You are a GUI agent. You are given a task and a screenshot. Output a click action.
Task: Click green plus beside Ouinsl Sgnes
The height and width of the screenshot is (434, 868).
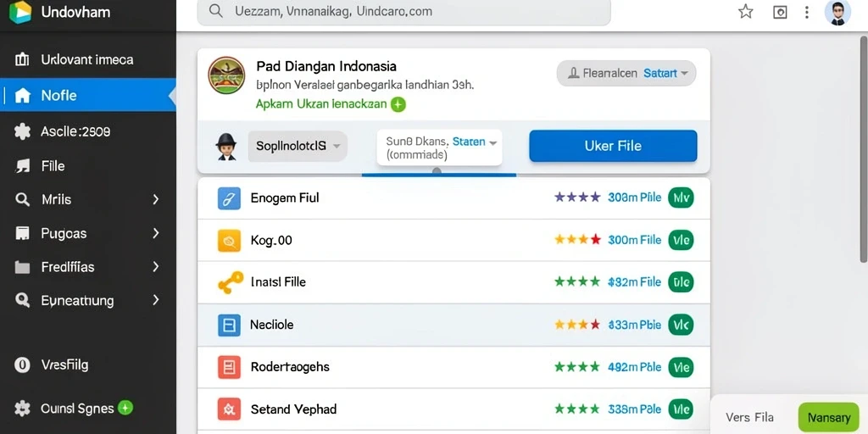(125, 408)
